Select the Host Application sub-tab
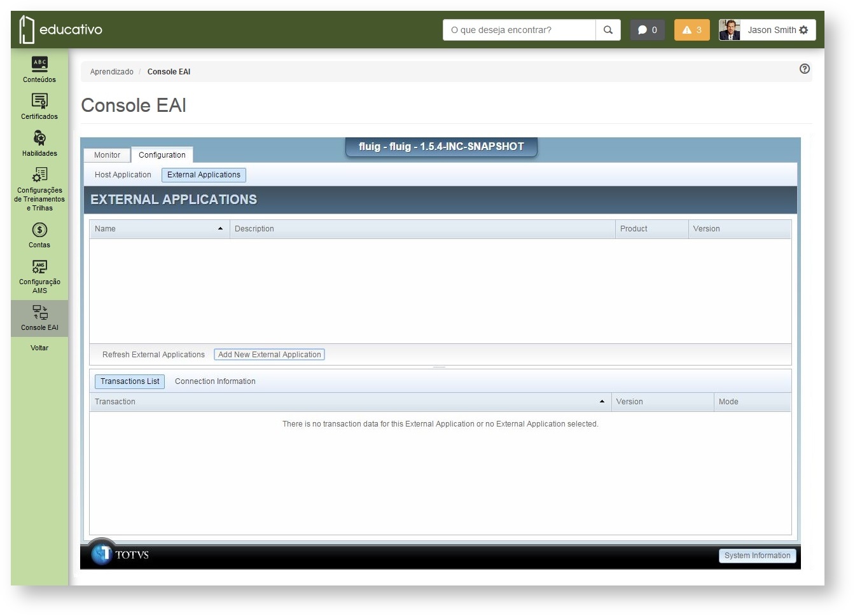 123,175
